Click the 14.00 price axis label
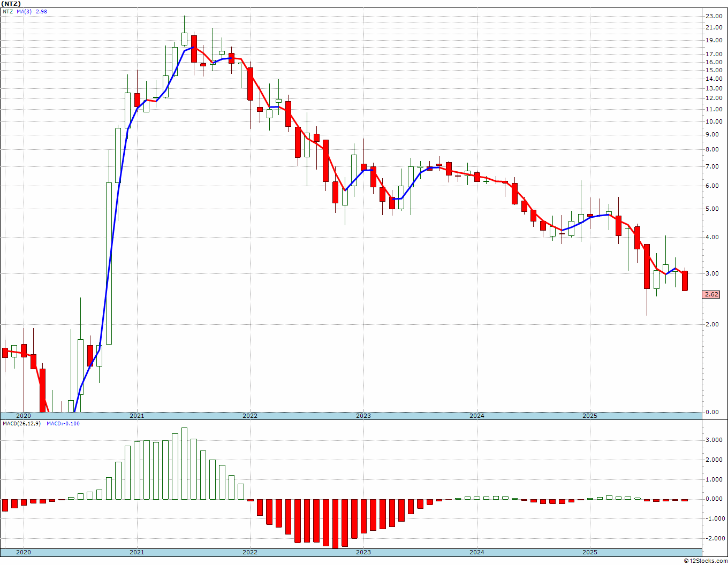Viewport: 728px width, 565px height. tap(714, 79)
